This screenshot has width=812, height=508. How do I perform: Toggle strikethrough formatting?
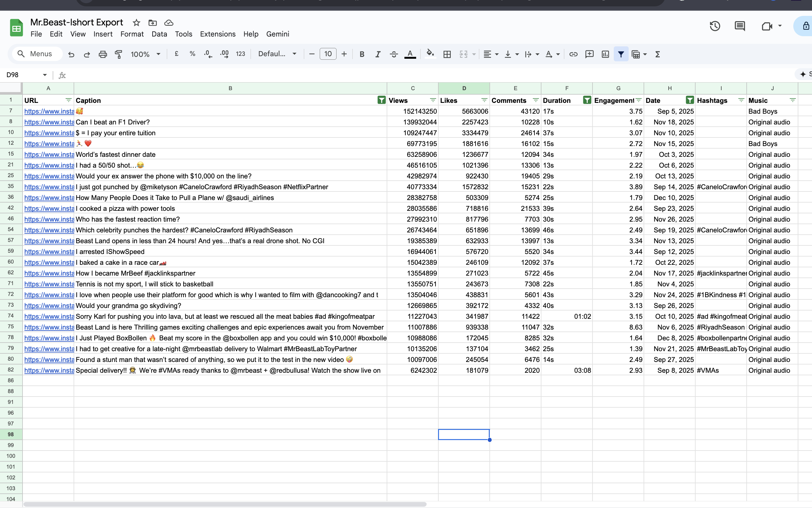[394, 54]
